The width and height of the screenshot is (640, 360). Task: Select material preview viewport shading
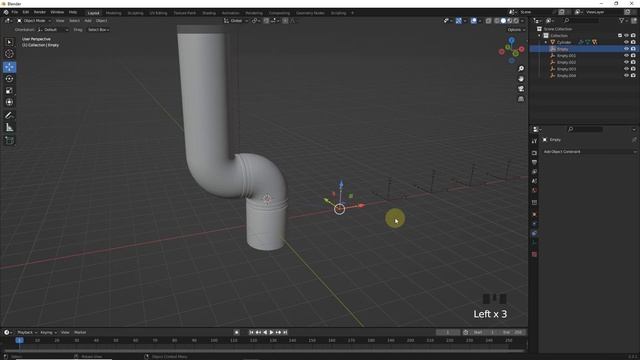pyautogui.click(x=510, y=20)
